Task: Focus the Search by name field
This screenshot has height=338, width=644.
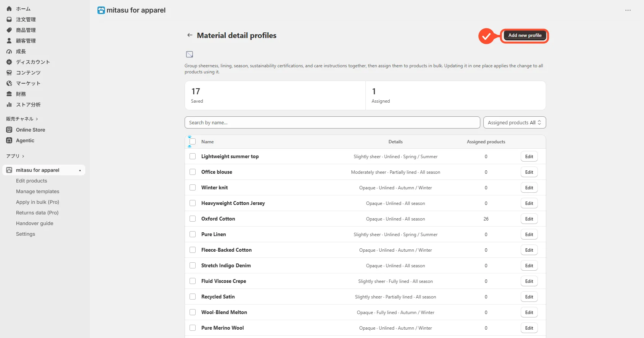Action: (x=332, y=122)
